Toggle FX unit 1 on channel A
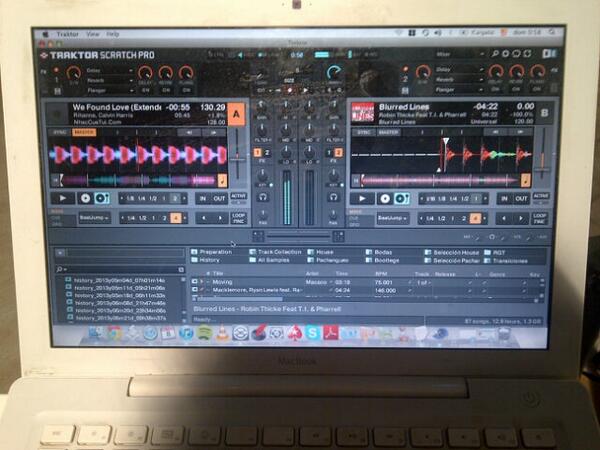Image resolution: width=600 pixels, height=450 pixels. tap(258, 153)
